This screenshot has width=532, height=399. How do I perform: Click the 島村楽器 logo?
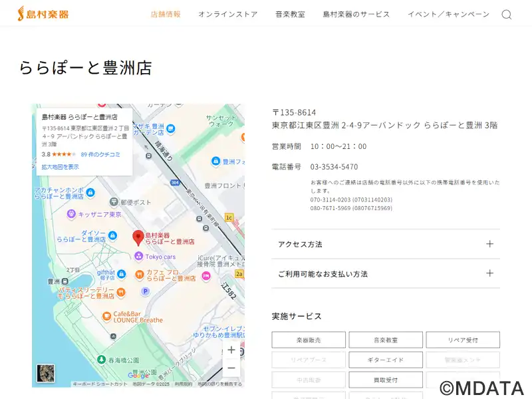pyautogui.click(x=43, y=14)
